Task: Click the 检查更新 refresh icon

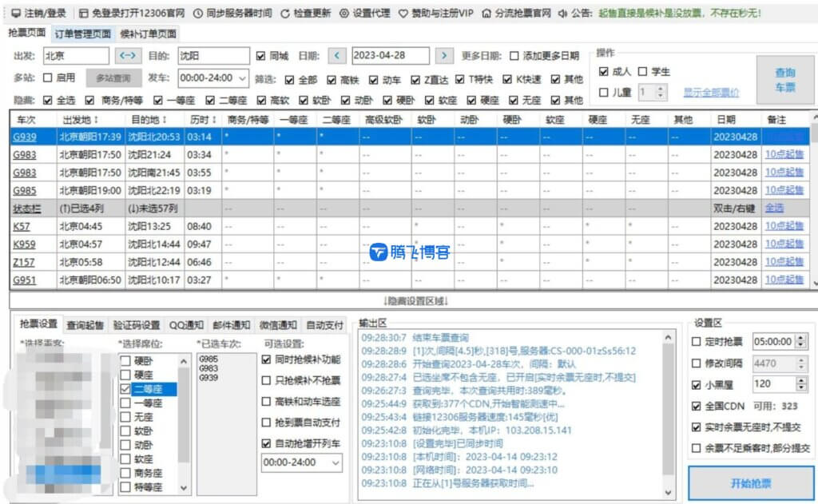Action: [x=286, y=11]
